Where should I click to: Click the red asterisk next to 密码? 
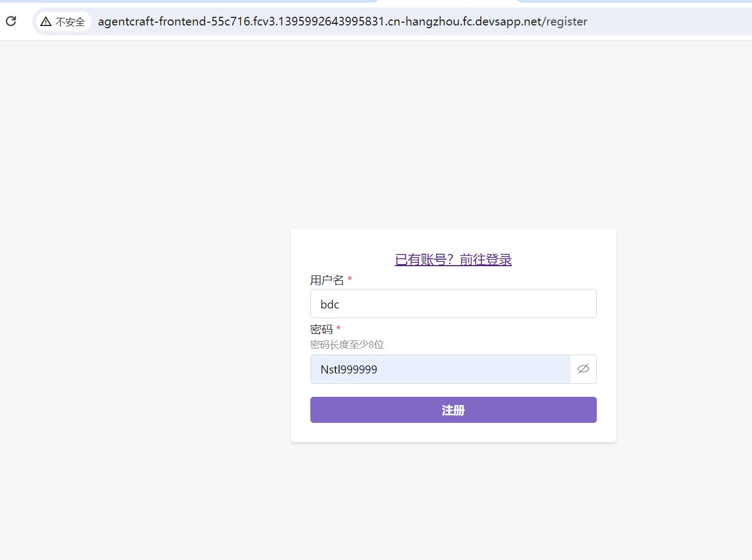[338, 329]
